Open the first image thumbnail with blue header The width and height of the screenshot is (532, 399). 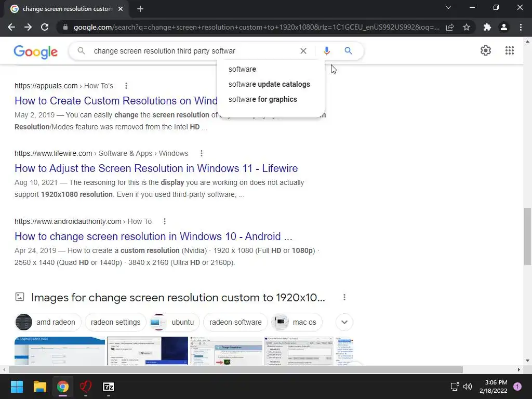tap(60, 351)
